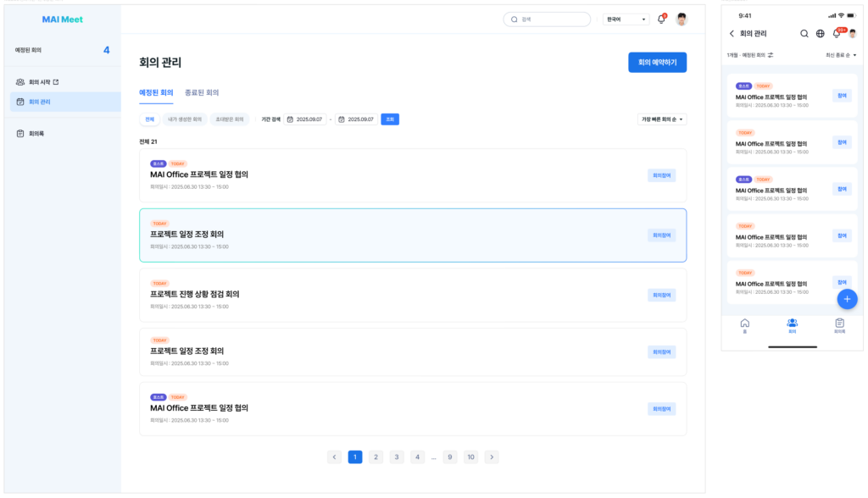
Task: Open the desktop notification bell
Action: (661, 19)
